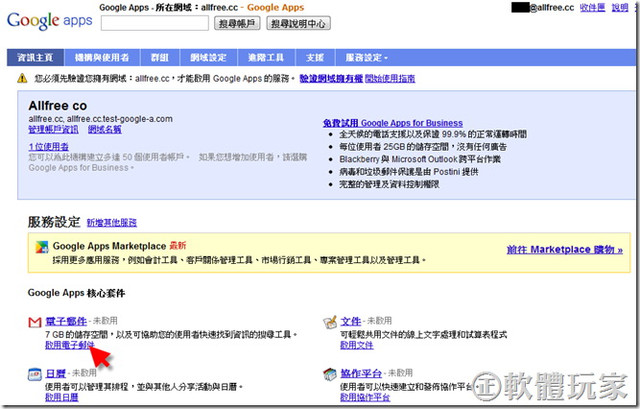Click 免費試用 Google Apps for Business link
Image resolution: width=640 pixels, height=409 pixels.
pos(393,123)
